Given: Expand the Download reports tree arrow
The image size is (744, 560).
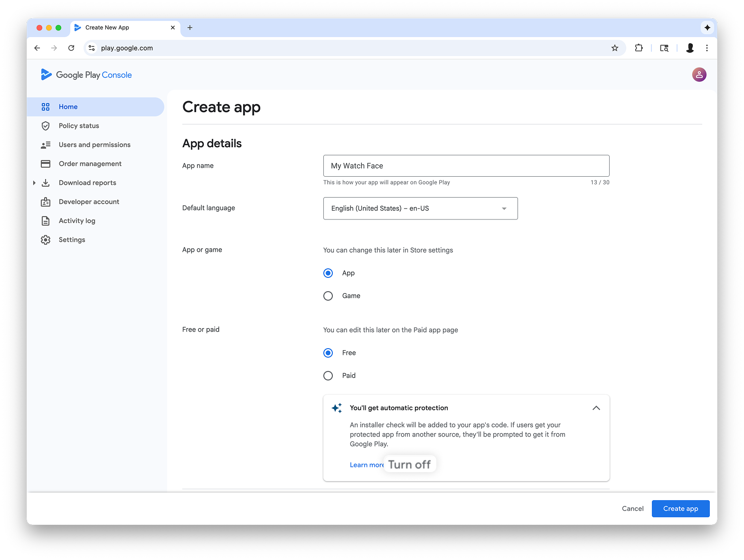Looking at the screenshot, I should (34, 183).
